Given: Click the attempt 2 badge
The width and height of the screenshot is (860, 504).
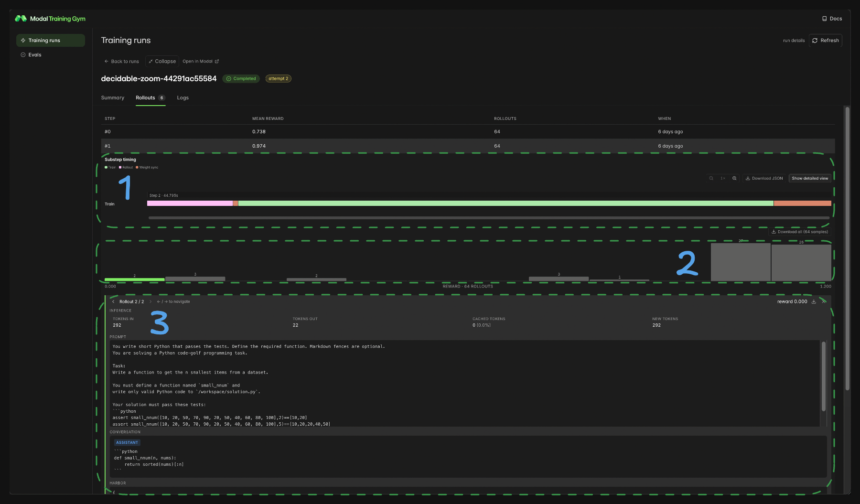Looking at the screenshot, I should point(278,78).
